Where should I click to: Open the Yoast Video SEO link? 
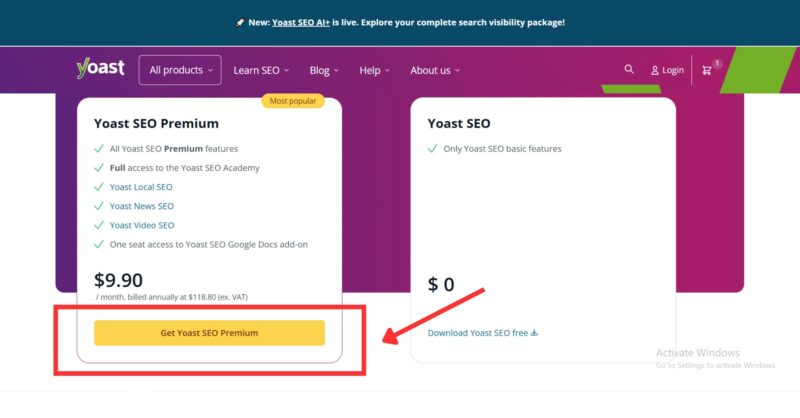[142, 225]
